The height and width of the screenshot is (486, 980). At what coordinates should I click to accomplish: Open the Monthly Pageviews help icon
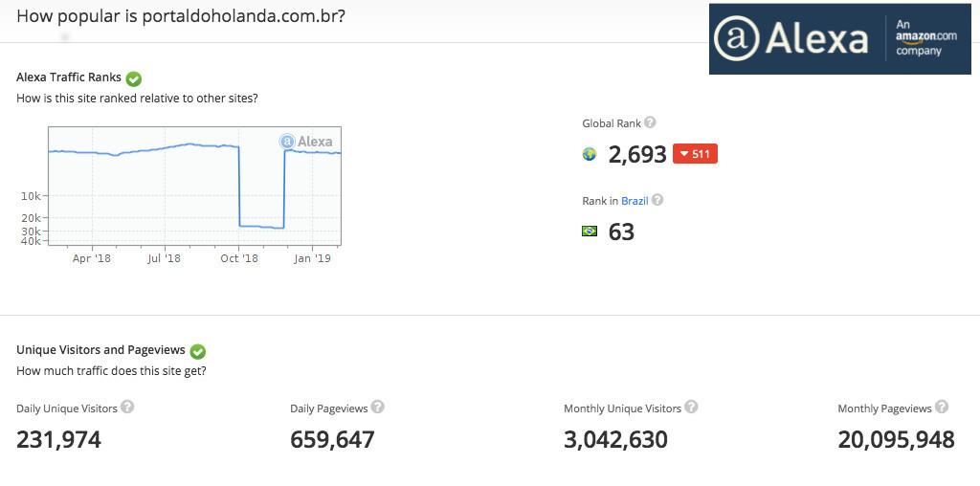[942, 407]
